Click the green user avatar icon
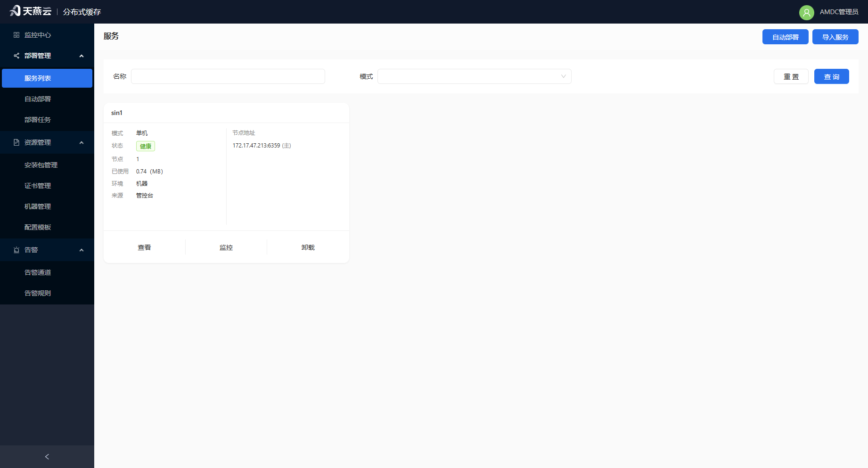 click(x=806, y=12)
